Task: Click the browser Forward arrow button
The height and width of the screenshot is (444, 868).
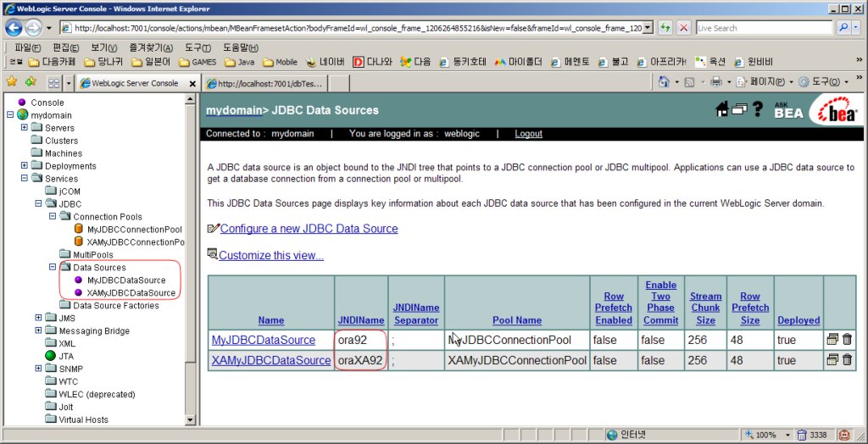Action: [x=33, y=28]
